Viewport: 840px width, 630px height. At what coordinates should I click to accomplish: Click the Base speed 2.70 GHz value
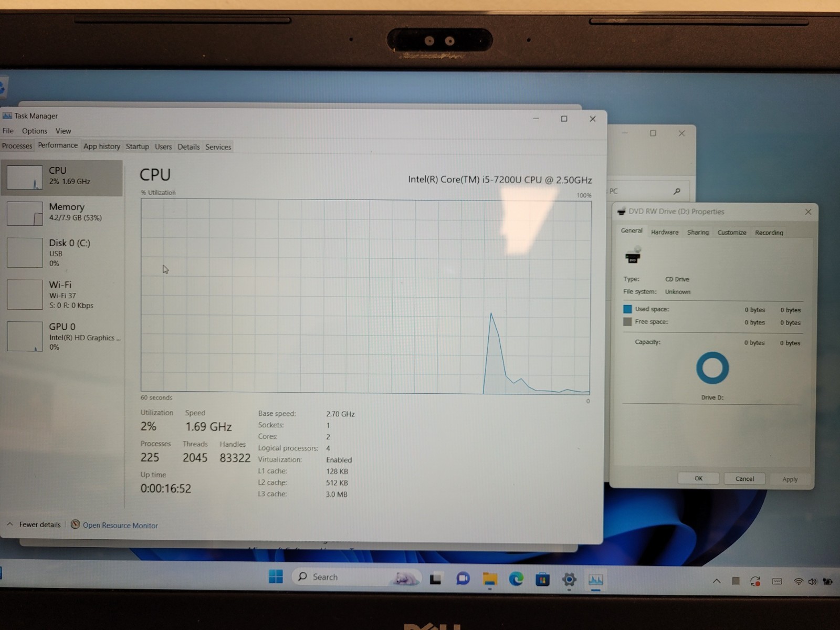(340, 414)
